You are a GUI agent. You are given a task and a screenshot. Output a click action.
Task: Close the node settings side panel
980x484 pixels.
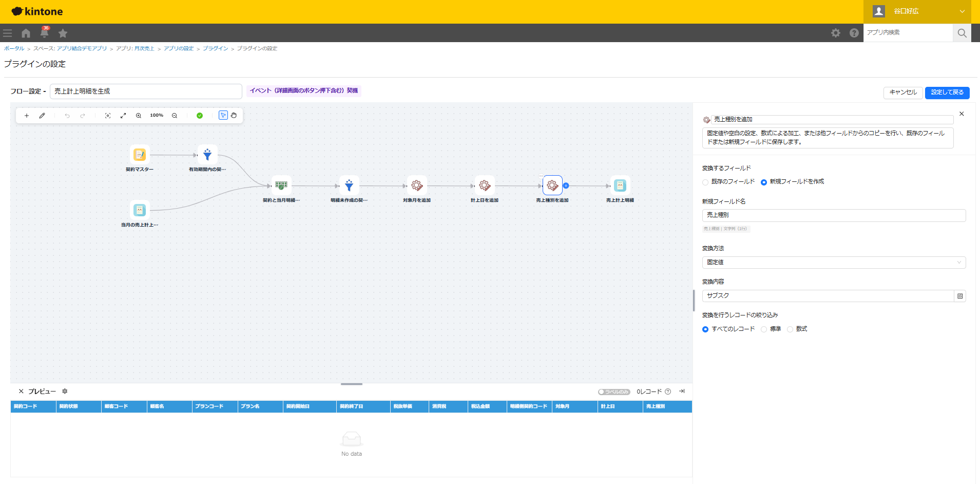[x=962, y=114]
